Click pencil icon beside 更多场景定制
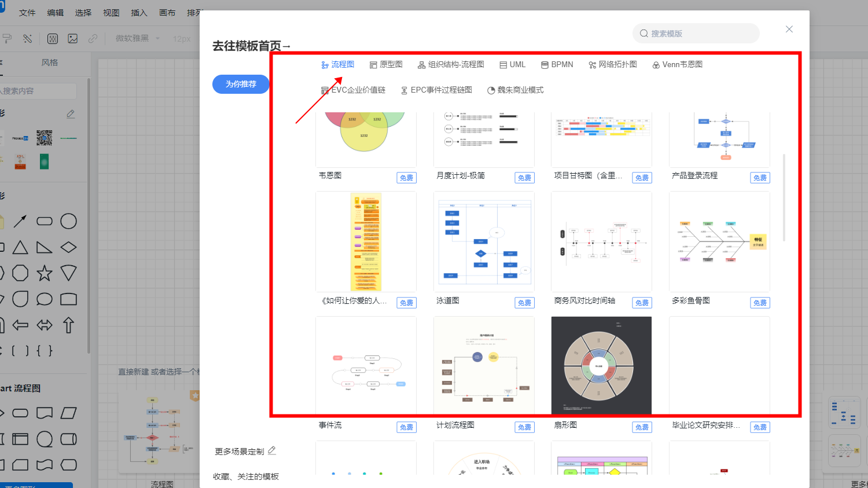 tap(272, 450)
